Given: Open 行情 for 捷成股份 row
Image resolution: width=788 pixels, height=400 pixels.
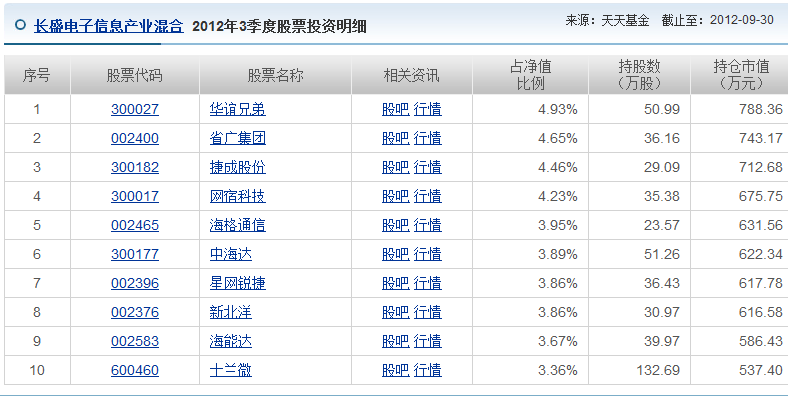Looking at the screenshot, I should (x=428, y=167).
